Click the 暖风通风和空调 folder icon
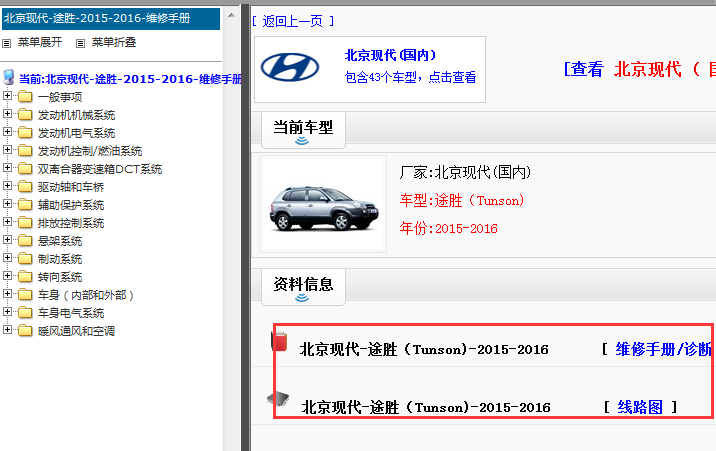 25,330
